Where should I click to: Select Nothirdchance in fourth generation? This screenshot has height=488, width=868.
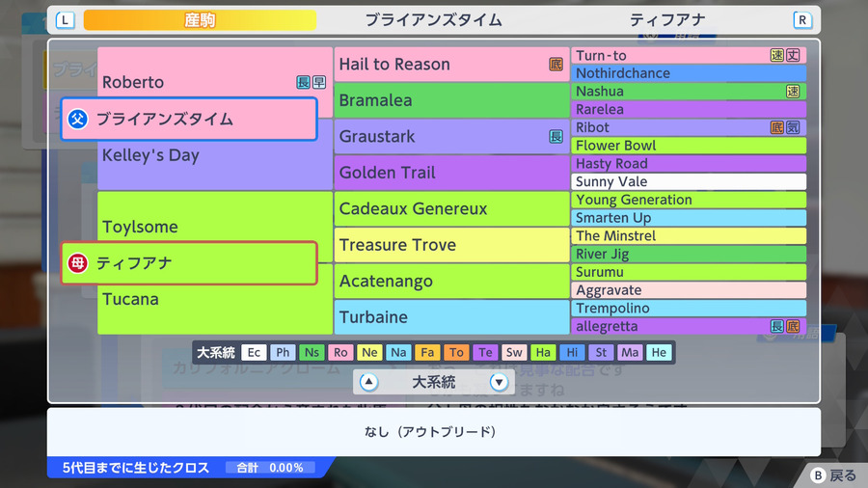tap(689, 73)
